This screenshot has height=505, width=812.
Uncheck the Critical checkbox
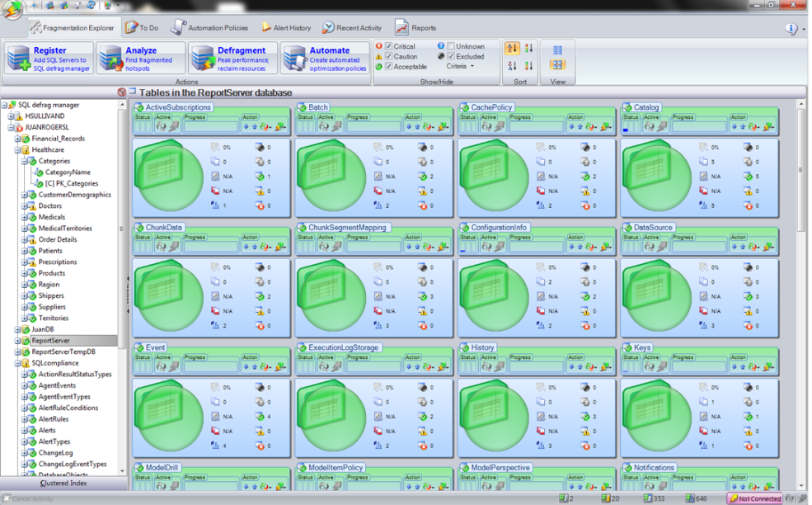tap(389, 46)
